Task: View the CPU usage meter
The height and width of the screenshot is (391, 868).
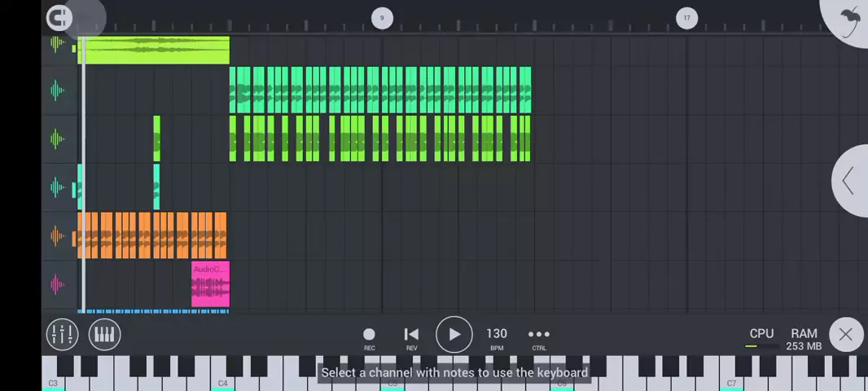Action: point(761,339)
